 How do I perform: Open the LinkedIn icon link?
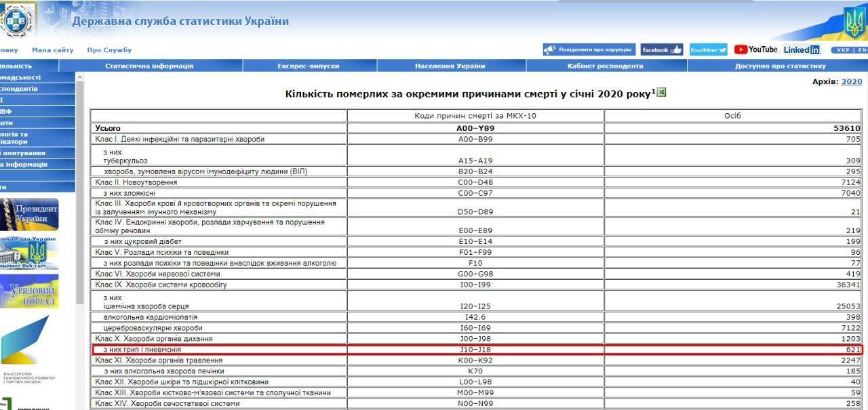point(802,49)
